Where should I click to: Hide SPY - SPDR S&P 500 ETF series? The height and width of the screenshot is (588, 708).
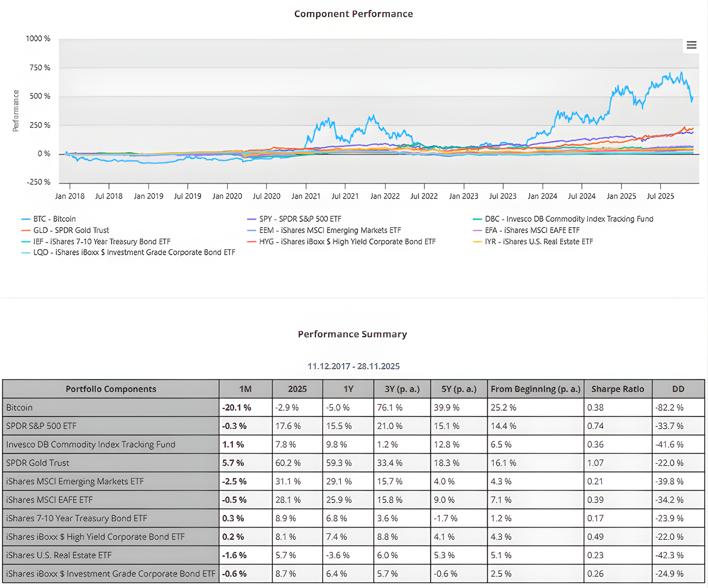coord(300,219)
